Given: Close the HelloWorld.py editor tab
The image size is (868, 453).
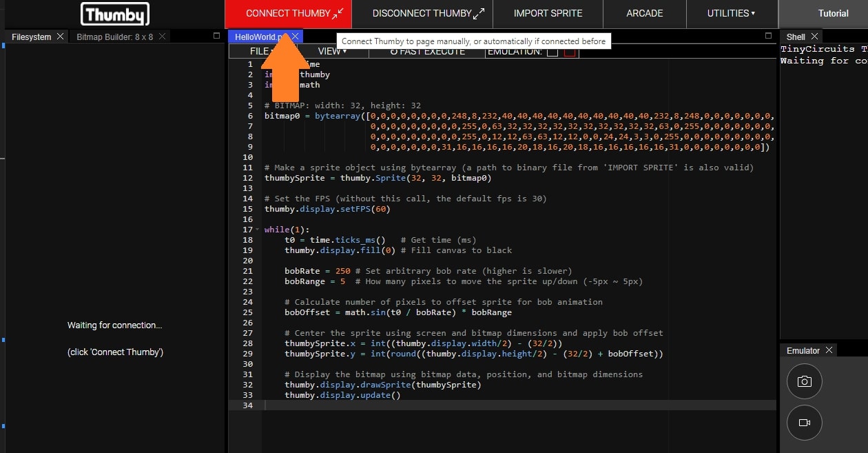Looking at the screenshot, I should [x=296, y=37].
